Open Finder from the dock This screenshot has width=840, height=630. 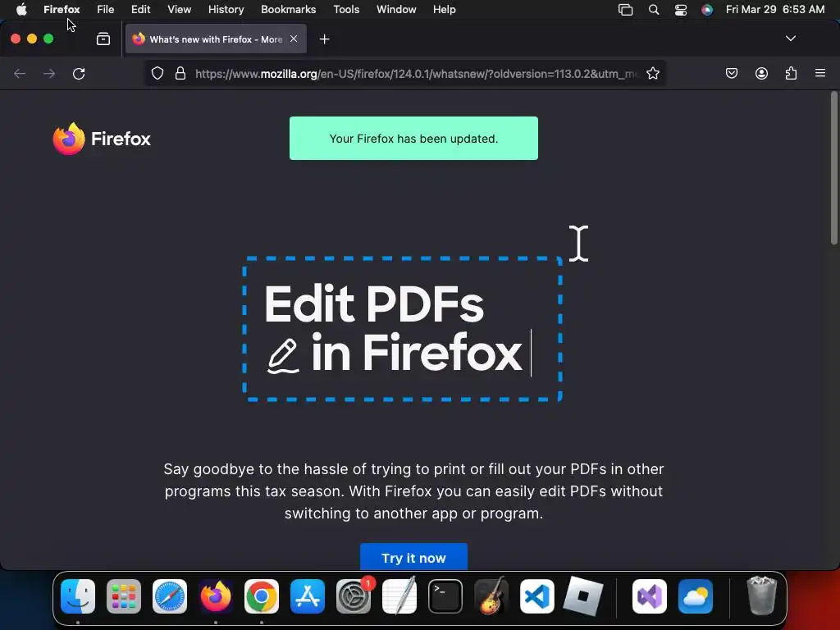[78, 596]
